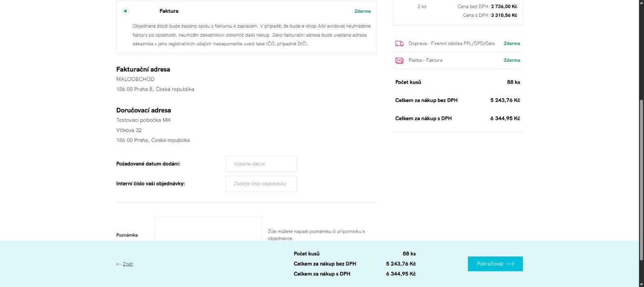
Task: Click the Platba - Faktura summary text
Action: [x=425, y=60]
